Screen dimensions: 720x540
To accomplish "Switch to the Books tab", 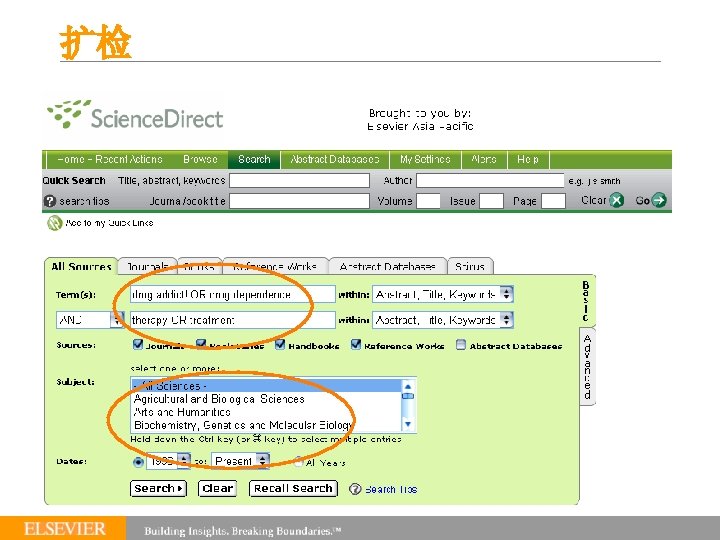I will pyautogui.click(x=199, y=266).
